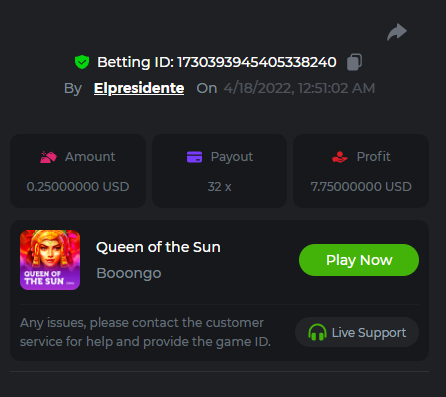This screenshot has width=446, height=397.
Task: Copy the Betting ID with copy icon
Action: tap(354, 62)
